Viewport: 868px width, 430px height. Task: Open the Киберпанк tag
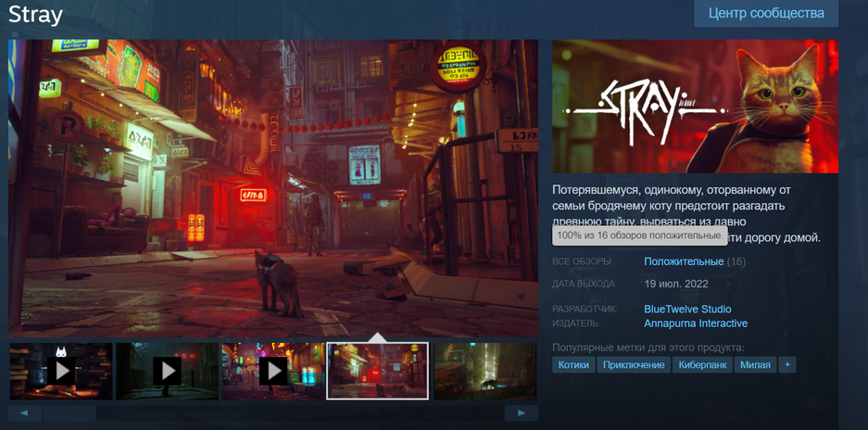tap(702, 364)
